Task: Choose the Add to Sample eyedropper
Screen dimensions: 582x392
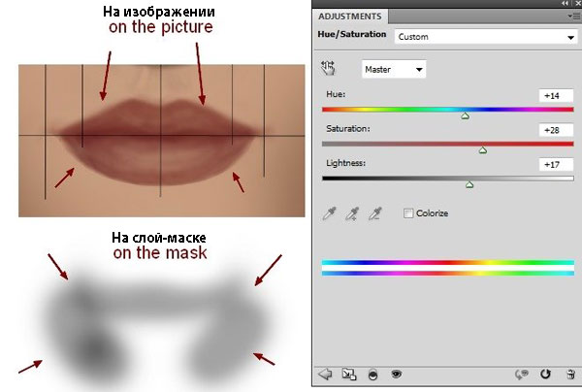Action: pos(352,213)
